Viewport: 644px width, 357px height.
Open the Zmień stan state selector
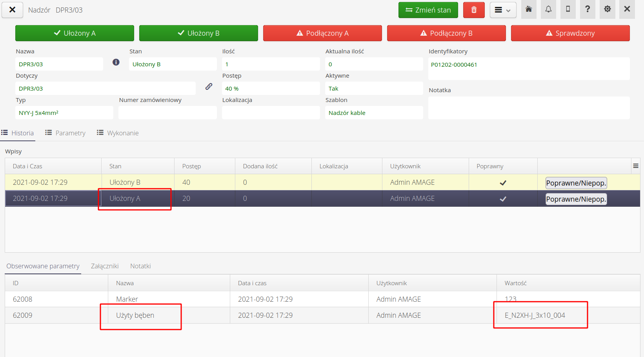pyautogui.click(x=428, y=10)
